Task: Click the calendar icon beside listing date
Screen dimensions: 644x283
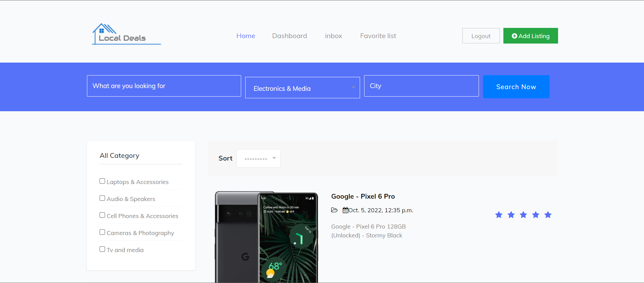Action: click(x=345, y=210)
